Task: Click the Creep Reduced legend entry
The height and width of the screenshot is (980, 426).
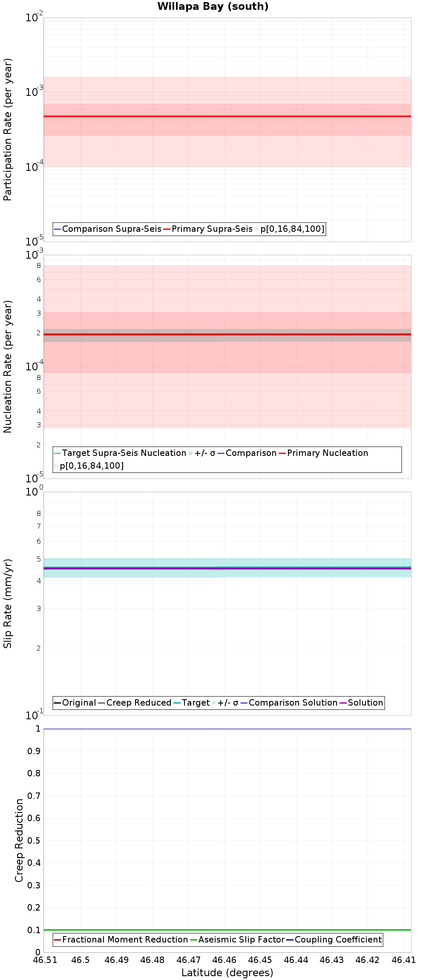Action: pos(135,703)
